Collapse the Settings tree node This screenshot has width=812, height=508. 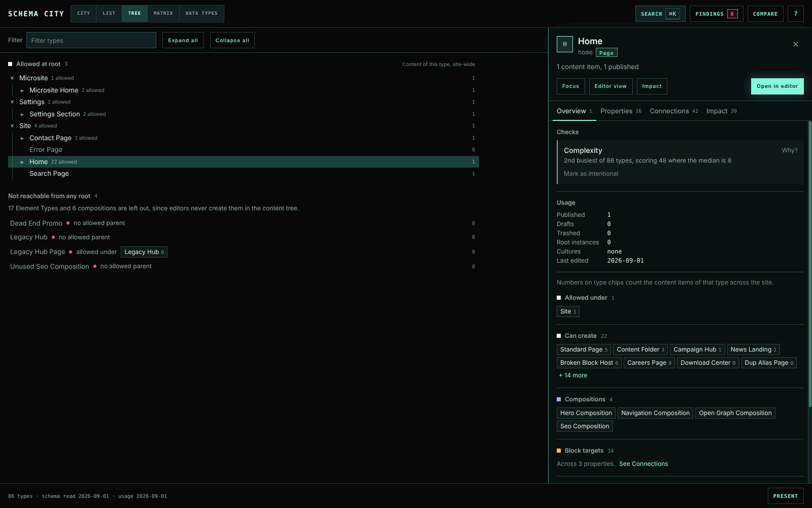tap(12, 102)
